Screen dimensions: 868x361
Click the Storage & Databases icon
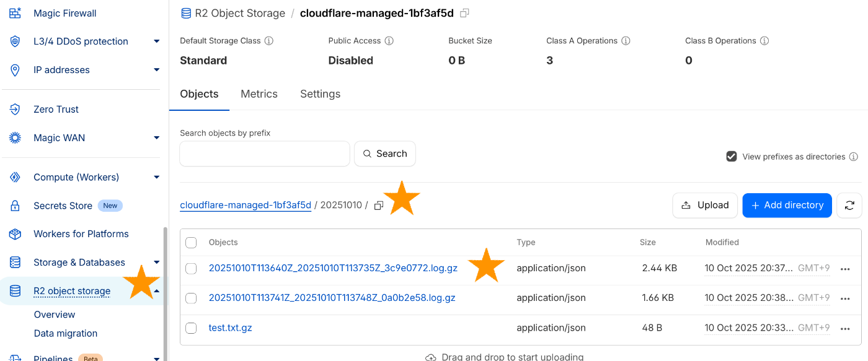point(15,263)
